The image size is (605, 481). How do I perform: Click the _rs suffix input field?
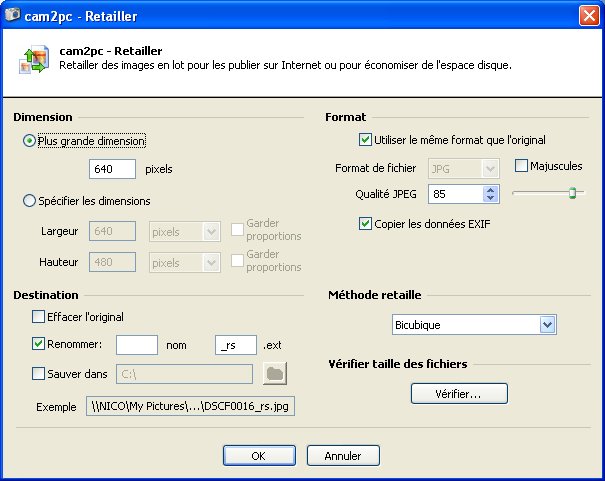236,345
